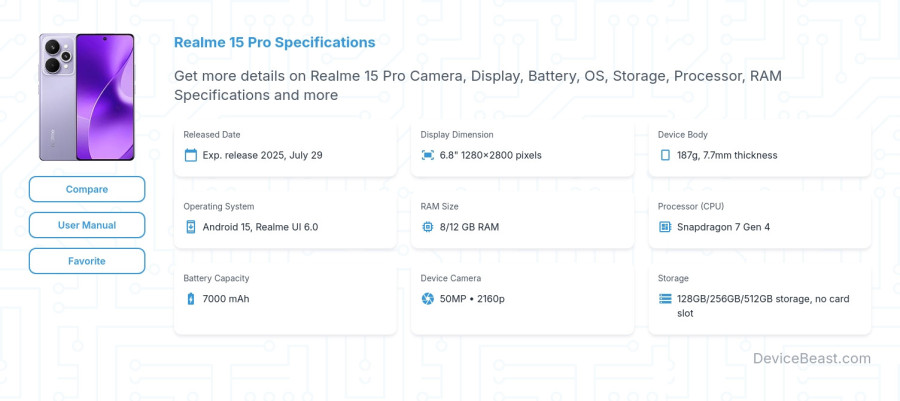Click the Realme 15 Pro Specifications heading
Viewport: 900px width, 401px height.
tap(274, 42)
